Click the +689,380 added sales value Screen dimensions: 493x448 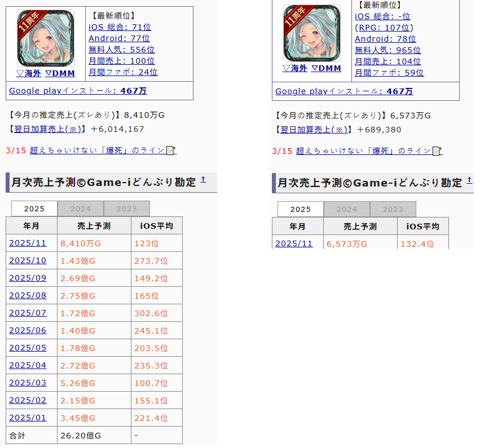(379, 130)
